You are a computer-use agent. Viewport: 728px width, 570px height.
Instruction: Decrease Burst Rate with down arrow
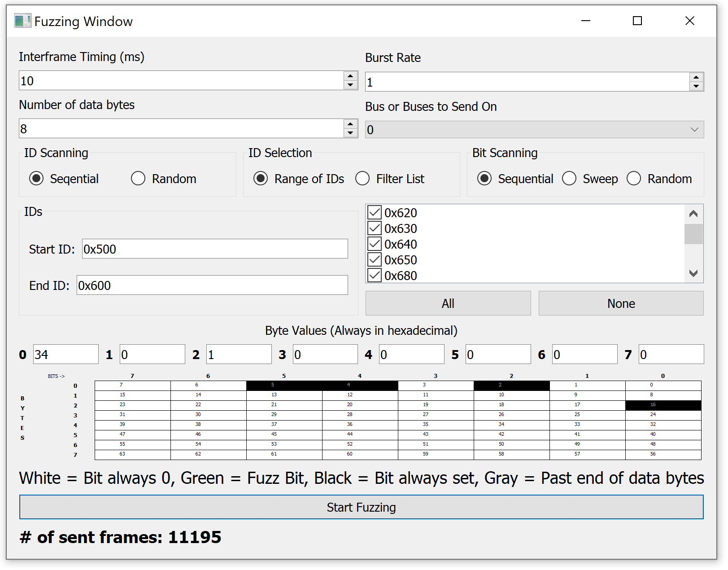click(696, 87)
